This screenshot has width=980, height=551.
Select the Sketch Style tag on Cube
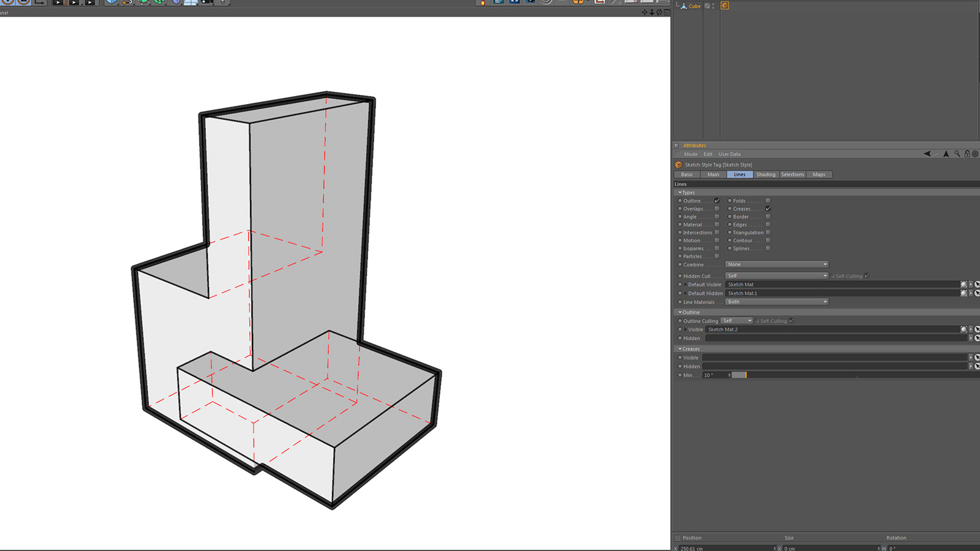click(x=725, y=6)
